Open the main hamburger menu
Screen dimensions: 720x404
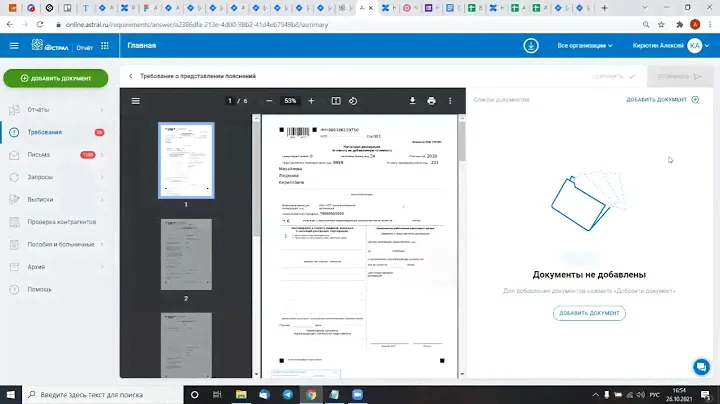pyautogui.click(x=14, y=46)
